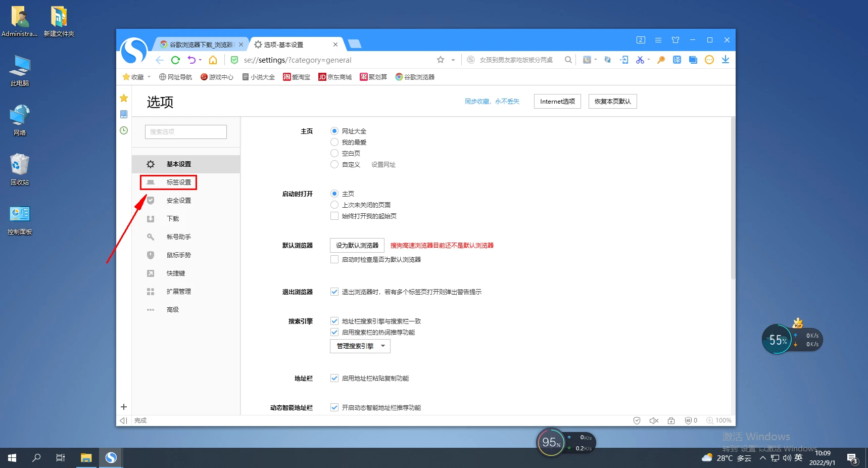Screen dimensions: 868x468
Task: Open 京东商城 bookmark
Action: click(335, 77)
